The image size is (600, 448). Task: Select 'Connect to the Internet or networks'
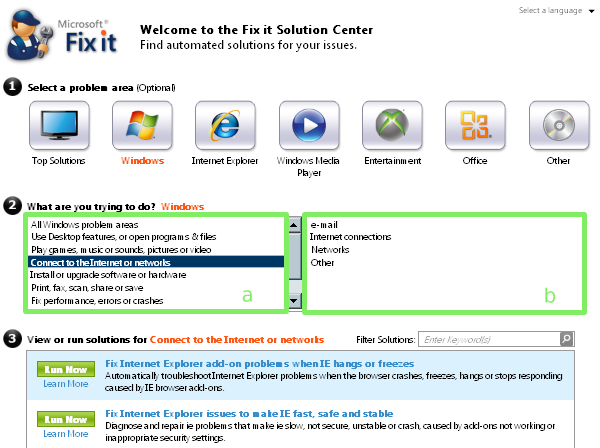[156, 262]
